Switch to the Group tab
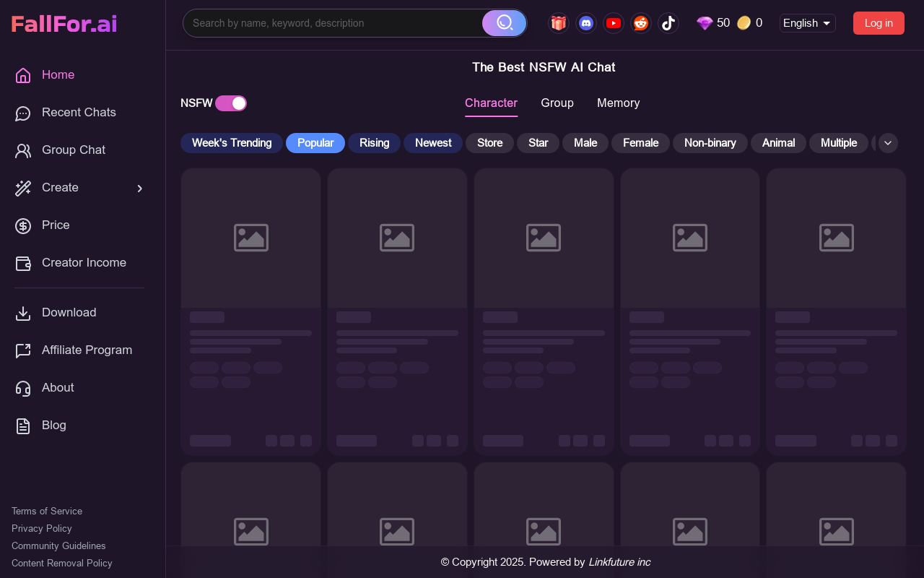924x578 pixels. tap(557, 103)
